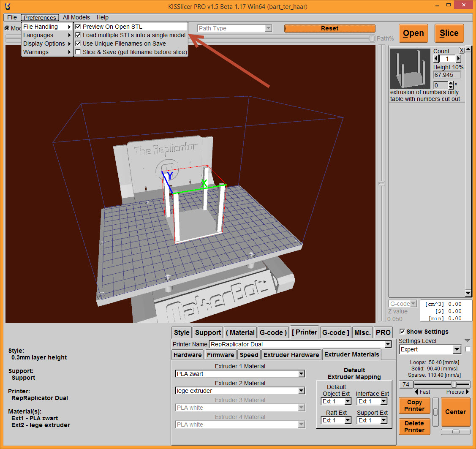Switch to the Support tab
476x449 pixels.
point(208,332)
